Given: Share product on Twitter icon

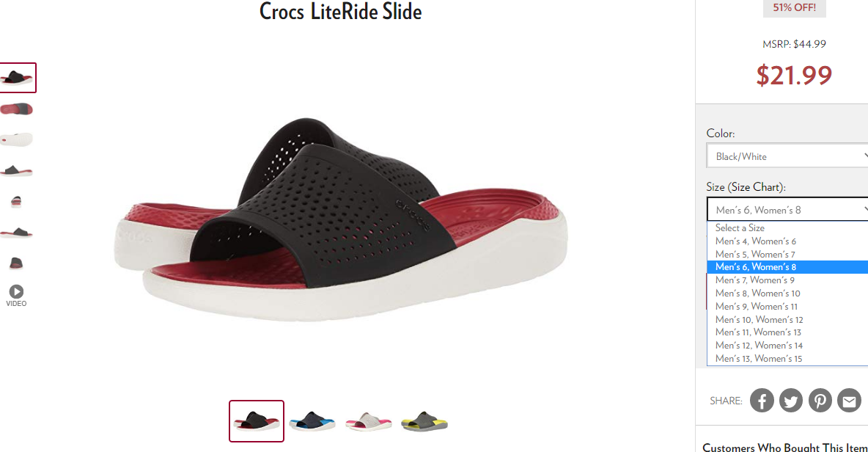Looking at the screenshot, I should click(x=791, y=401).
